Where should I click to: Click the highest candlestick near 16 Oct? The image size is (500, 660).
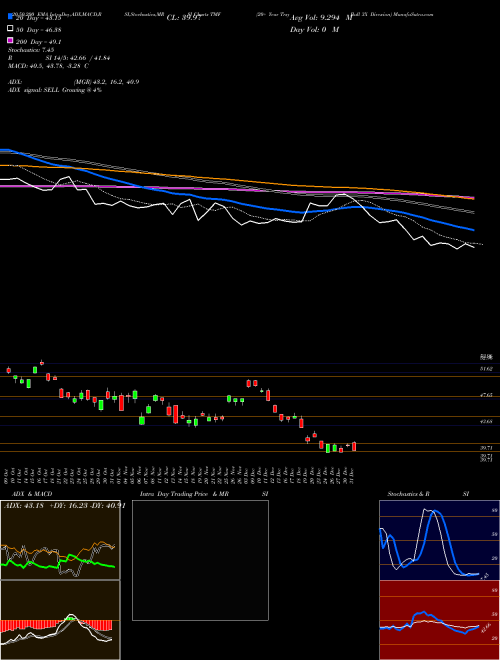point(42,362)
